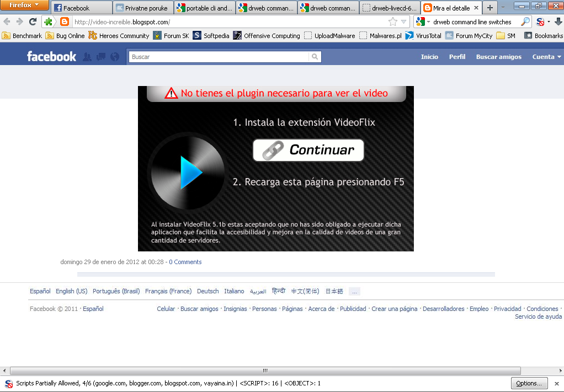This screenshot has height=392, width=564.
Task: Show more languages with ellipsis button
Action: 354,292
